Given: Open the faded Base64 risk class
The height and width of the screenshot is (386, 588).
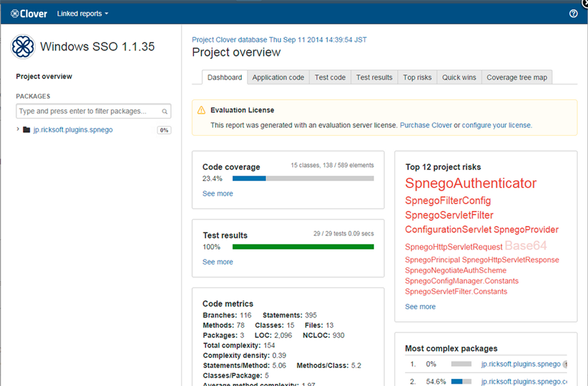Looking at the screenshot, I should point(526,246).
